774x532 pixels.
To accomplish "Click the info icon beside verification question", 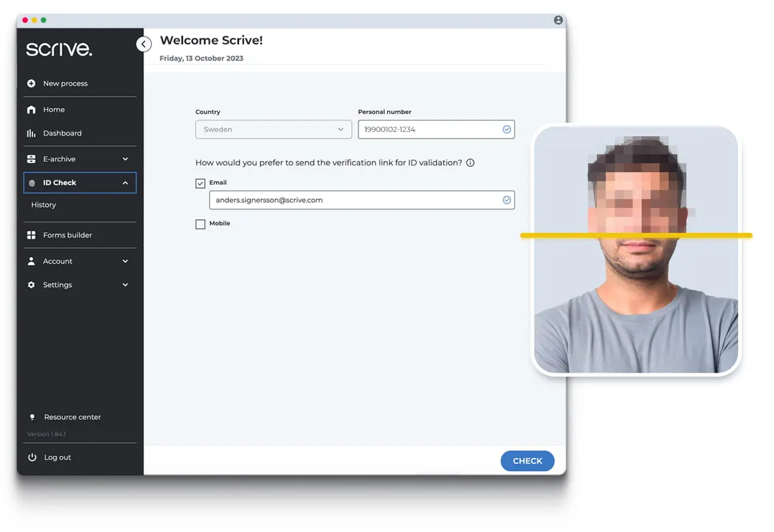I will click(x=470, y=163).
